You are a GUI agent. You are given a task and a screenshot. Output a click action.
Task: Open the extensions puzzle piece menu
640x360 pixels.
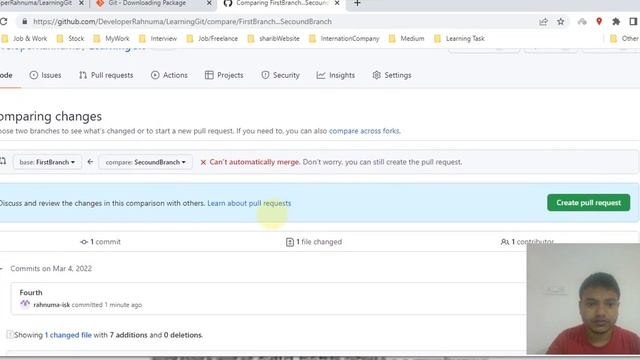(x=616, y=22)
